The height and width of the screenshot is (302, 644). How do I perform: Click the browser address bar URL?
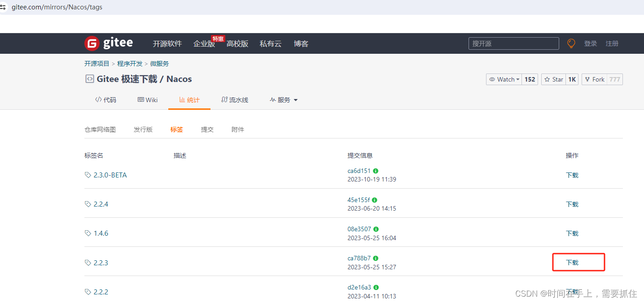point(57,7)
